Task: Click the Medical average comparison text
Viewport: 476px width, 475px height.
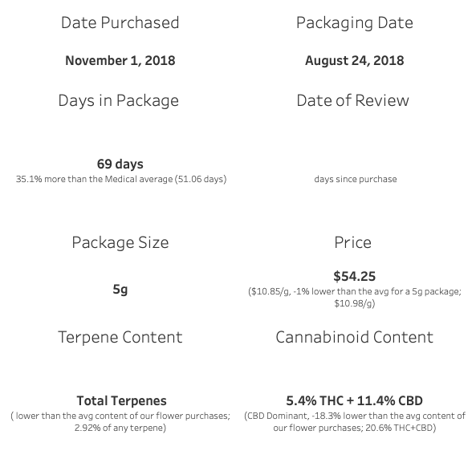Action: pyautogui.click(x=121, y=179)
